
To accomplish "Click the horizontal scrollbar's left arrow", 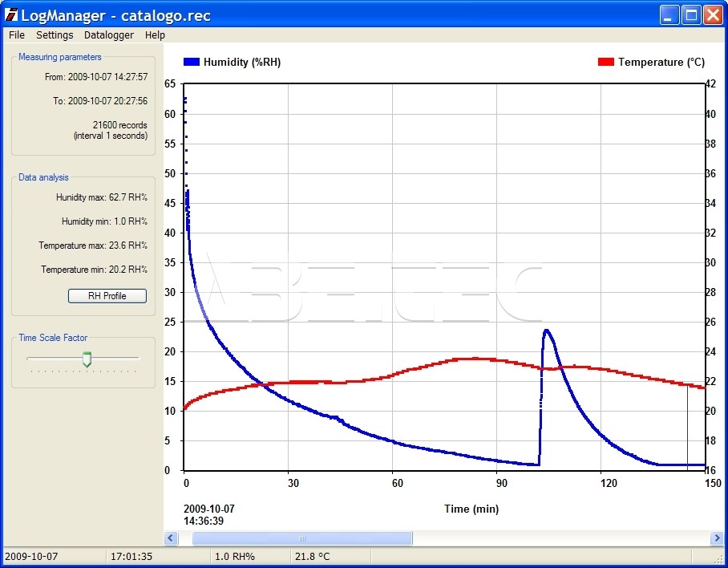I will (171, 538).
